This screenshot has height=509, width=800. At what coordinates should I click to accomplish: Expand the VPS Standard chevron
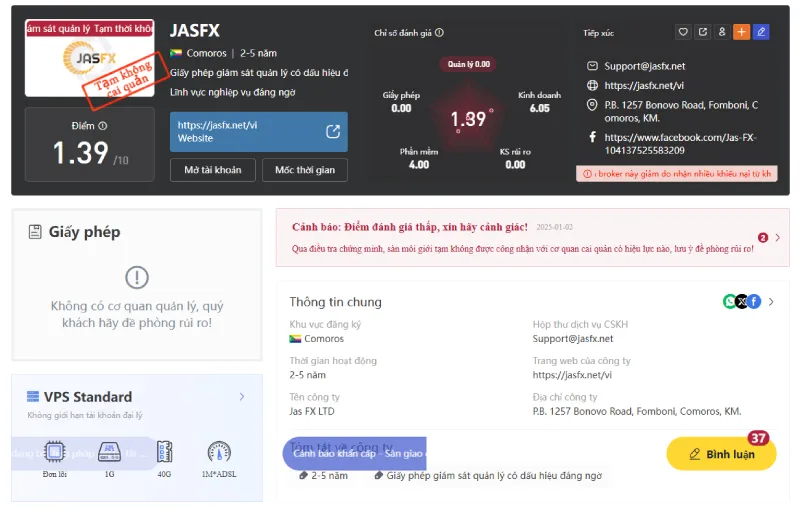click(x=242, y=396)
